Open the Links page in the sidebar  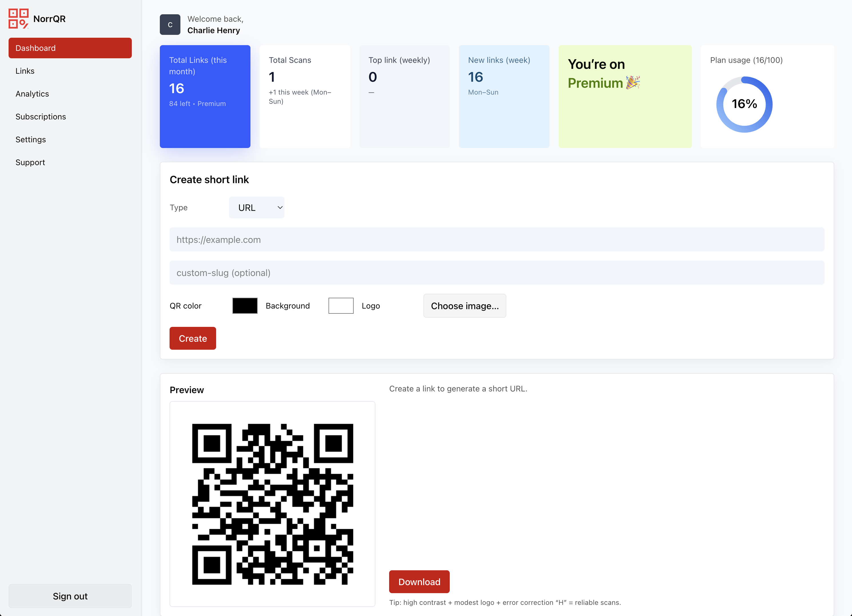pyautogui.click(x=25, y=71)
